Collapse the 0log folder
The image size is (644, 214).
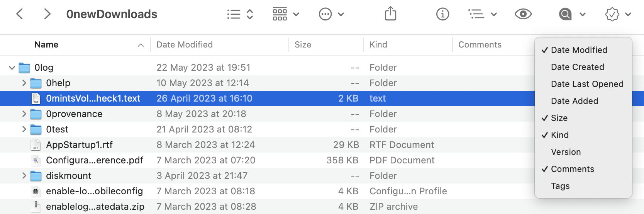click(x=12, y=68)
